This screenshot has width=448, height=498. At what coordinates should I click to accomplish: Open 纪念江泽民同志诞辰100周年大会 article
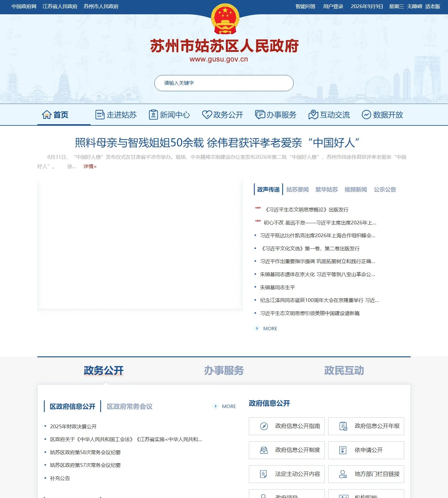point(320,300)
